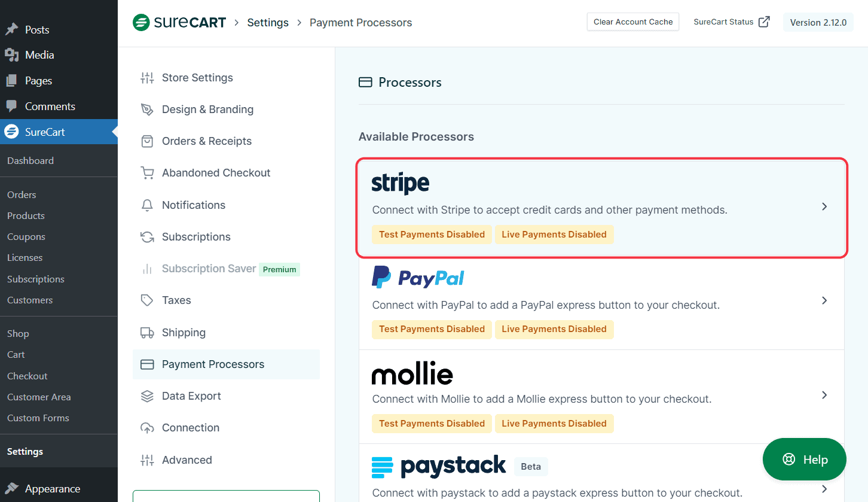Click the card icon next to the Processors heading
Screen dimensions: 868x502
click(x=365, y=83)
